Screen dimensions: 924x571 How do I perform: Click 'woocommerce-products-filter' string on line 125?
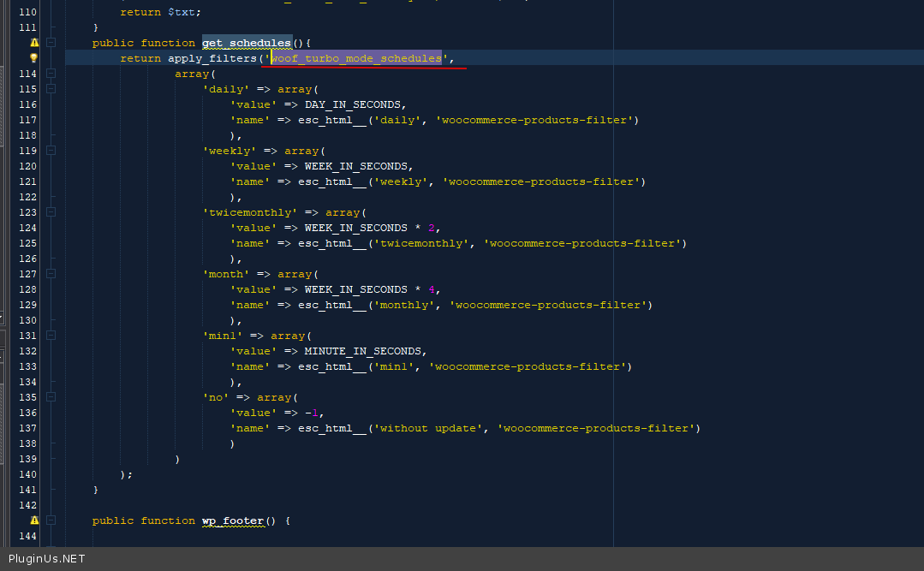582,243
